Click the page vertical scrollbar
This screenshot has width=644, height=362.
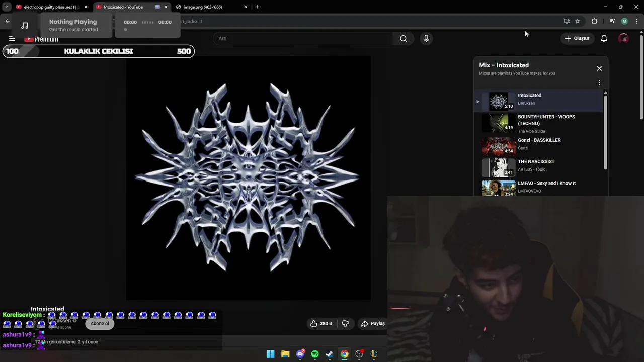641,78
